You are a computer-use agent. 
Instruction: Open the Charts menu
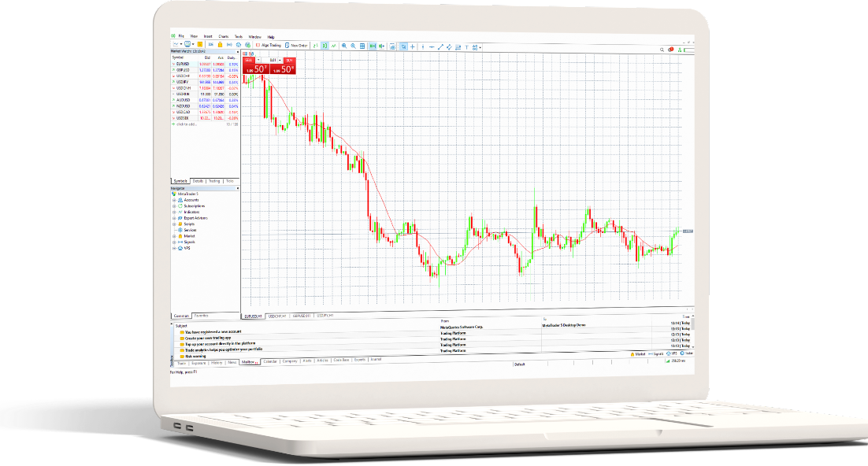coord(224,37)
